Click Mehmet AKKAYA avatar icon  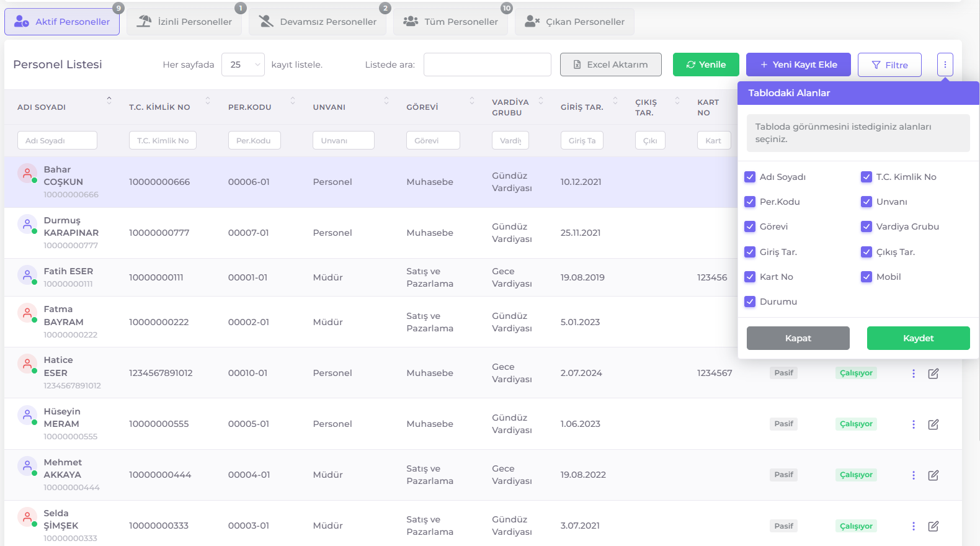(27, 466)
